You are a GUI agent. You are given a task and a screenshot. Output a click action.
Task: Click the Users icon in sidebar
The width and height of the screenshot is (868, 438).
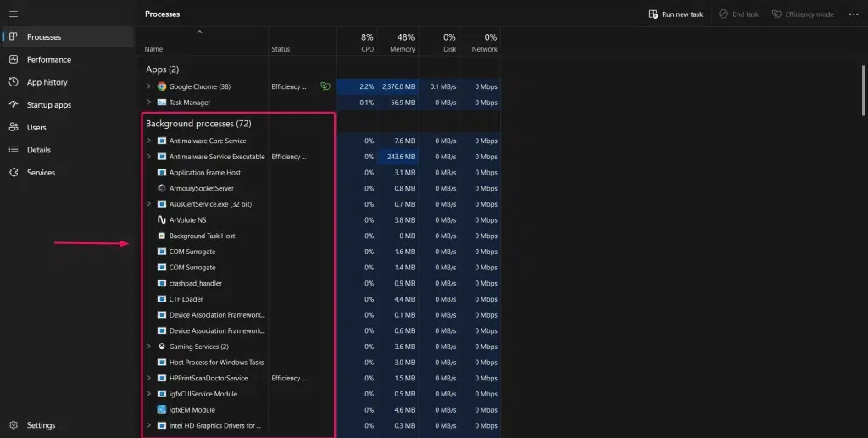[14, 127]
